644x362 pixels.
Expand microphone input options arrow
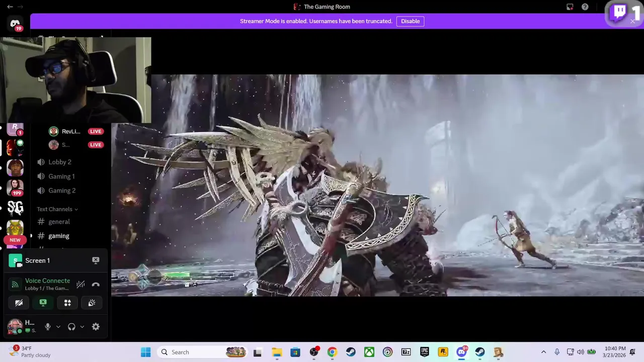pos(58,327)
